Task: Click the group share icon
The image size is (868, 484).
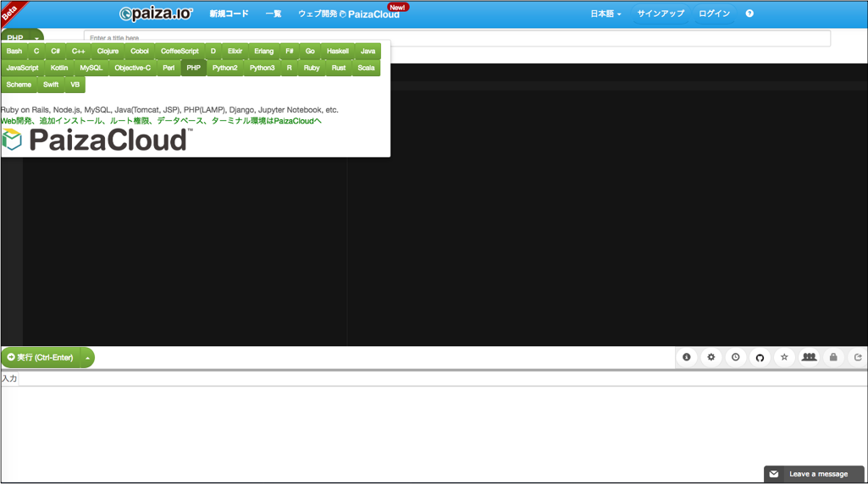Action: [x=809, y=357]
